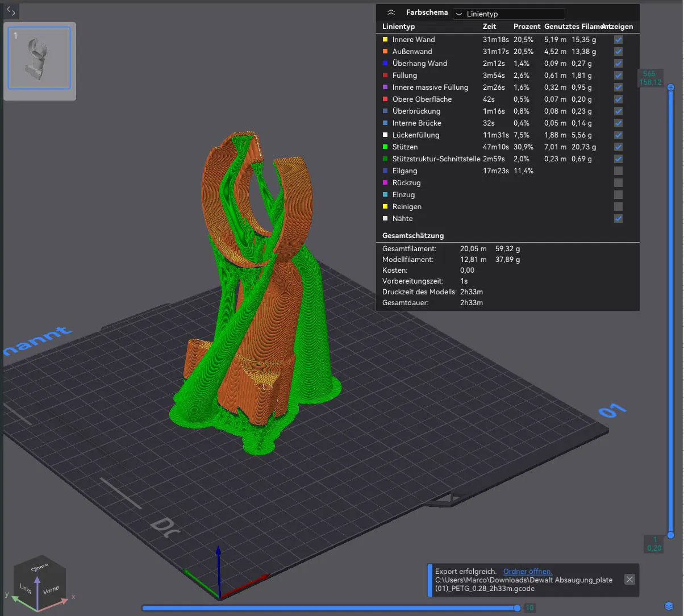
Task: Click the bottom handle of the layer slider
Action: tap(671, 535)
